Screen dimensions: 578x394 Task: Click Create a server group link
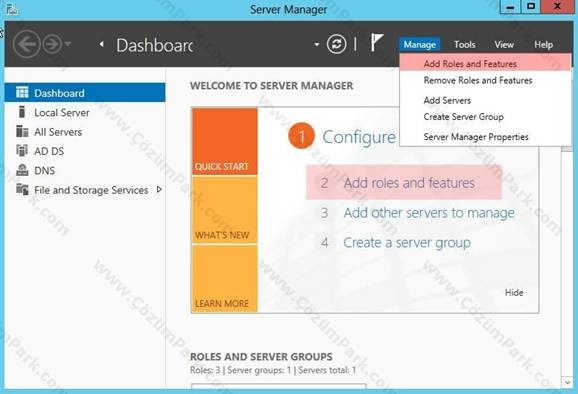[407, 243]
